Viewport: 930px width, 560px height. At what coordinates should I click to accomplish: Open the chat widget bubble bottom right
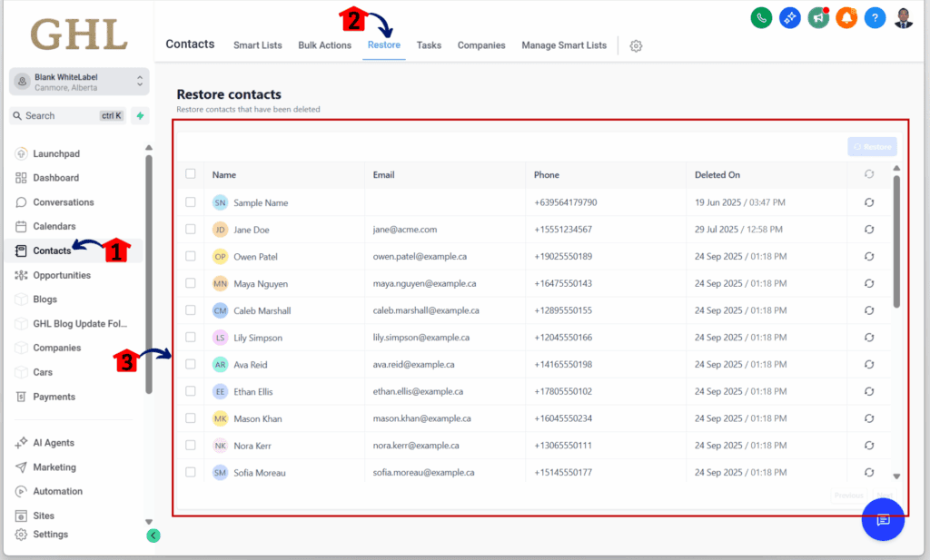click(883, 520)
